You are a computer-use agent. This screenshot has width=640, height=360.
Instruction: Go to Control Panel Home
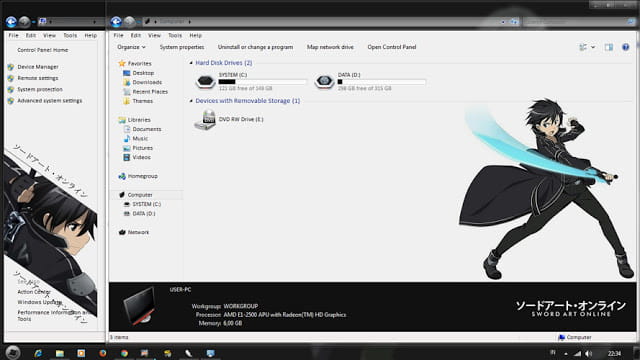42,50
